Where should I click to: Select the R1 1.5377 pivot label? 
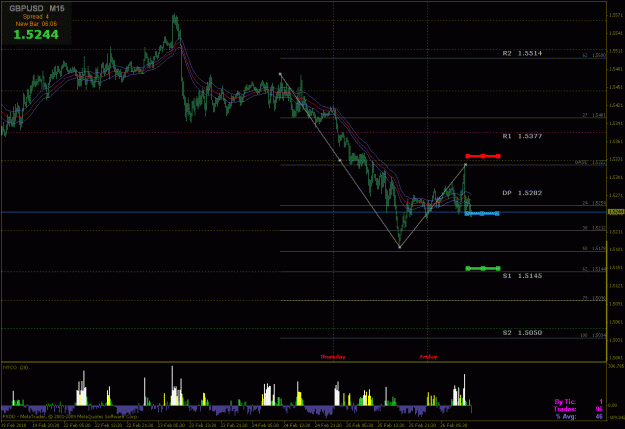coord(522,136)
